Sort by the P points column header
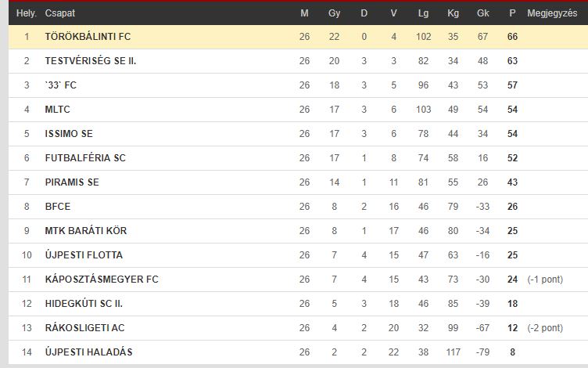Screen dimensions: 588x368 (512, 13)
